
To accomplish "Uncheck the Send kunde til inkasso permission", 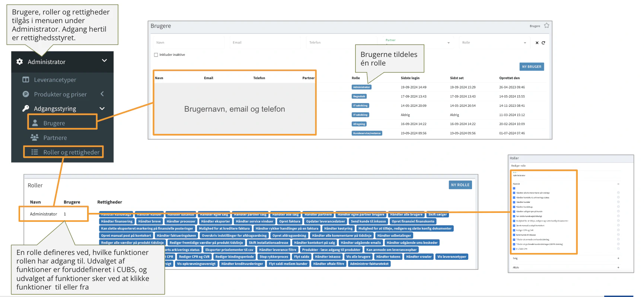I will [514, 235].
